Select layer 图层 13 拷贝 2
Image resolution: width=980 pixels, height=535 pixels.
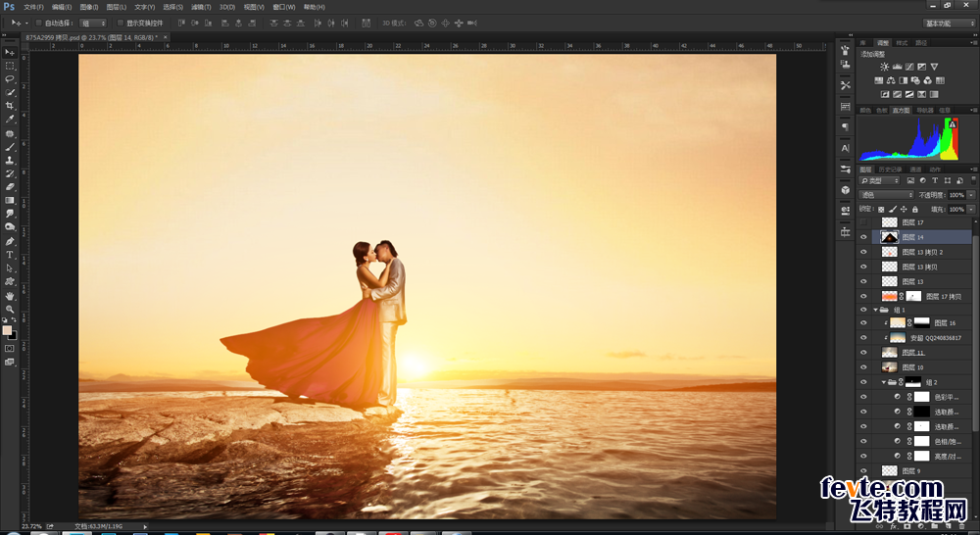(x=922, y=252)
